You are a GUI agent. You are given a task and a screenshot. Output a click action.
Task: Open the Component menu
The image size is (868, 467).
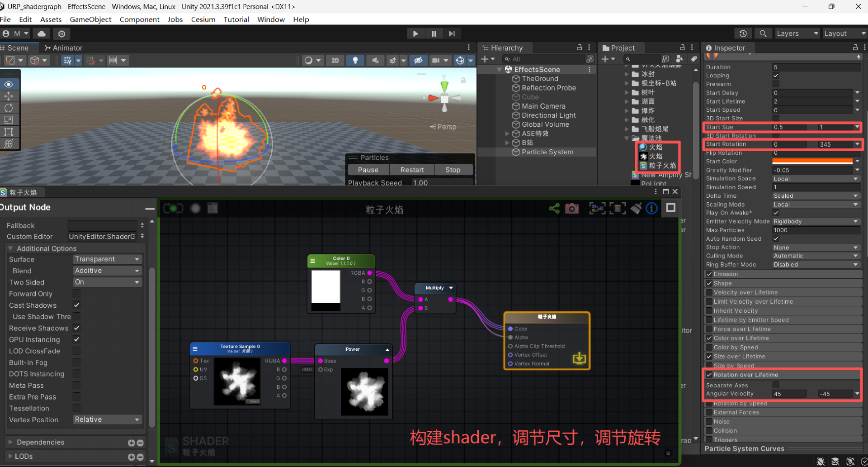click(x=139, y=19)
